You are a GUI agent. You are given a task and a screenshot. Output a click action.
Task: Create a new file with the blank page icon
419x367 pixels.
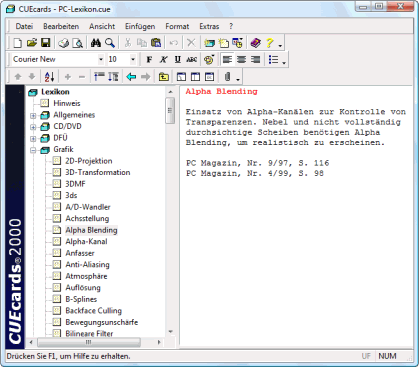tap(17, 43)
